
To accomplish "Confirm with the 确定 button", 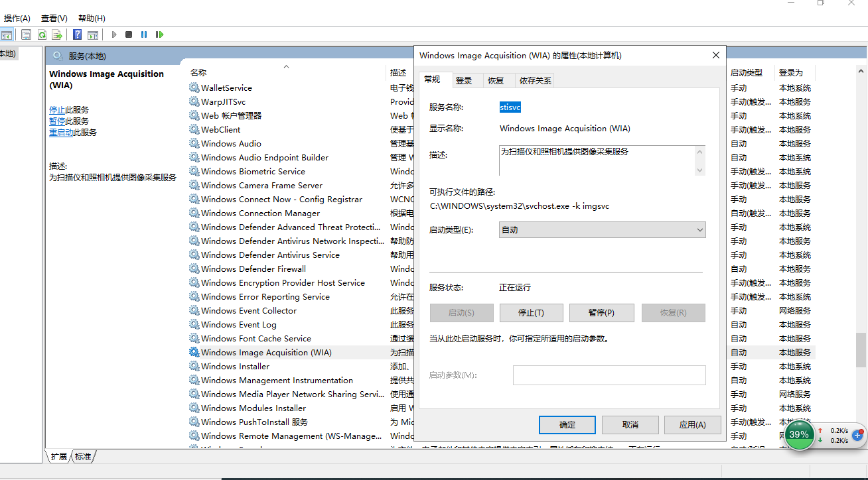I will point(567,424).
